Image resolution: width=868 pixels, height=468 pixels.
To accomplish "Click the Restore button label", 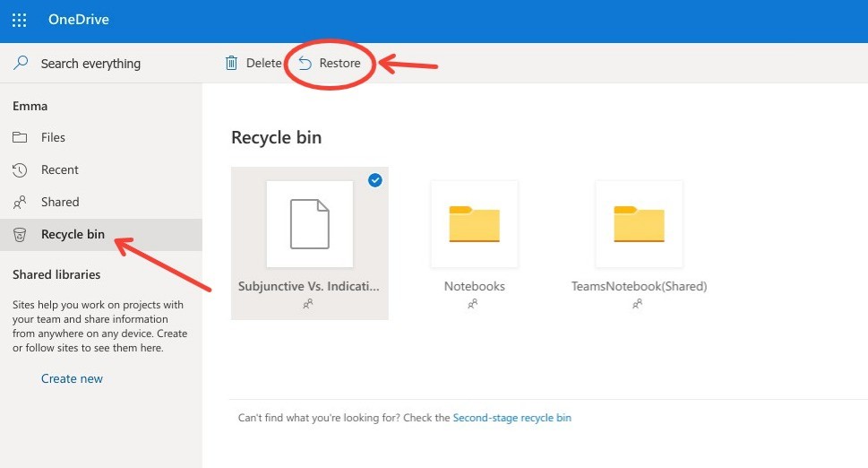I will point(339,63).
